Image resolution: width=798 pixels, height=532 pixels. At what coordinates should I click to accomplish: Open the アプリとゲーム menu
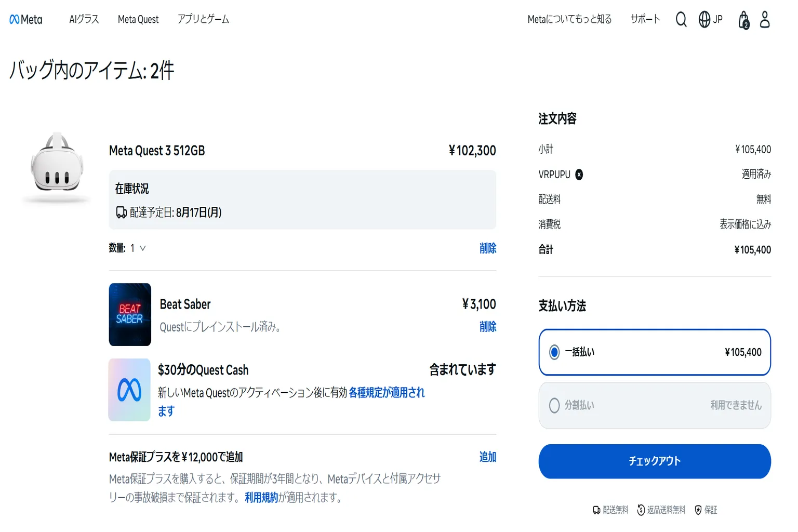(203, 20)
